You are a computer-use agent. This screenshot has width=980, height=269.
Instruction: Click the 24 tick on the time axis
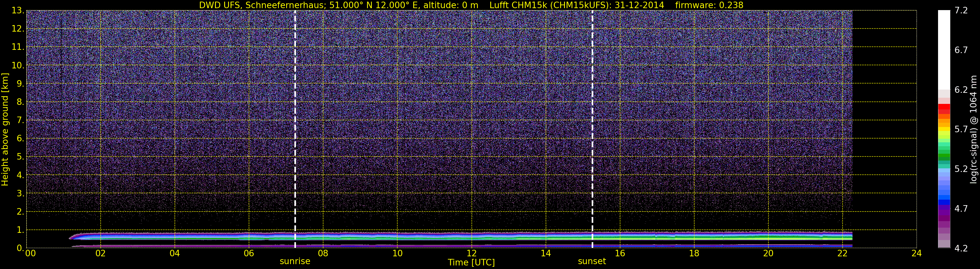(917, 254)
